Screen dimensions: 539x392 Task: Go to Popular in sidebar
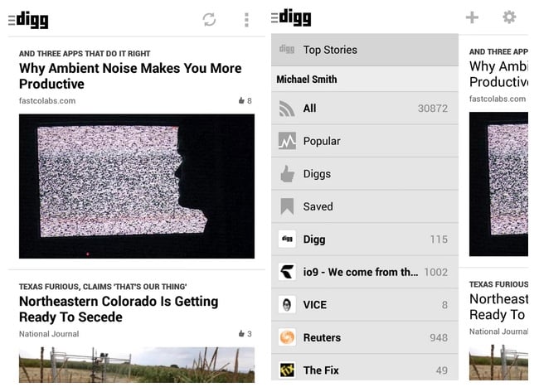pos(365,141)
